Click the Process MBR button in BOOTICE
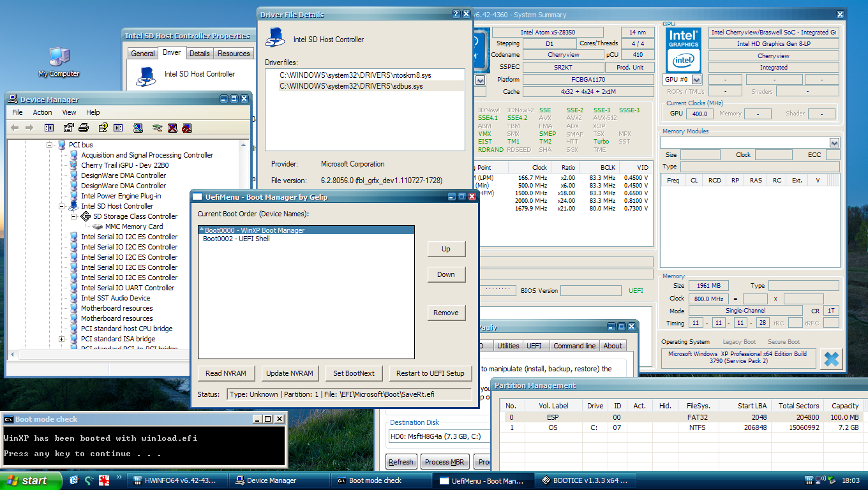This screenshot has height=490, width=868. [x=445, y=462]
